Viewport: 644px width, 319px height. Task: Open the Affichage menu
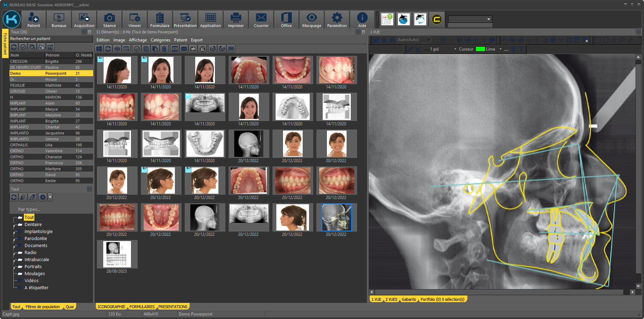[138, 40]
